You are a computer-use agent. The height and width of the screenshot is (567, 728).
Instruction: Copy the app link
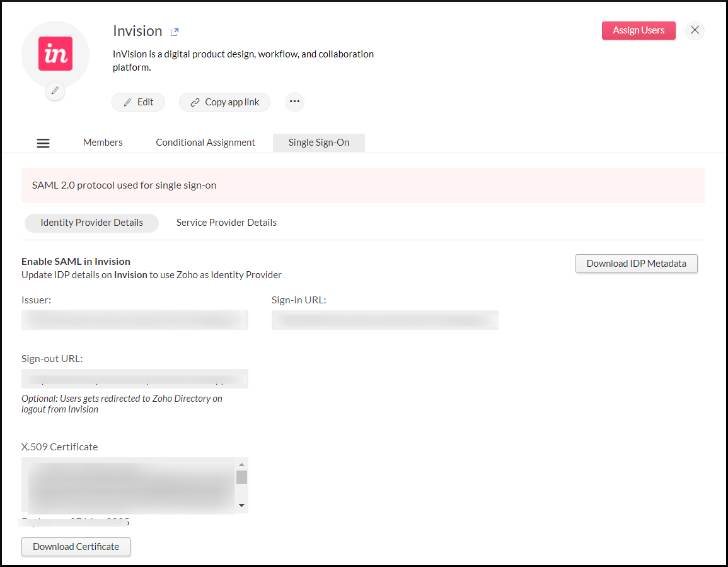[225, 102]
